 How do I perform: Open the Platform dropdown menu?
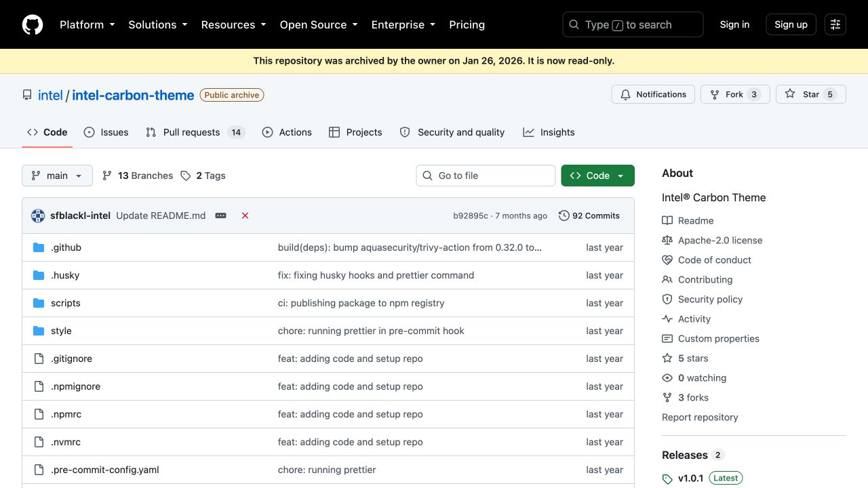[x=87, y=24]
